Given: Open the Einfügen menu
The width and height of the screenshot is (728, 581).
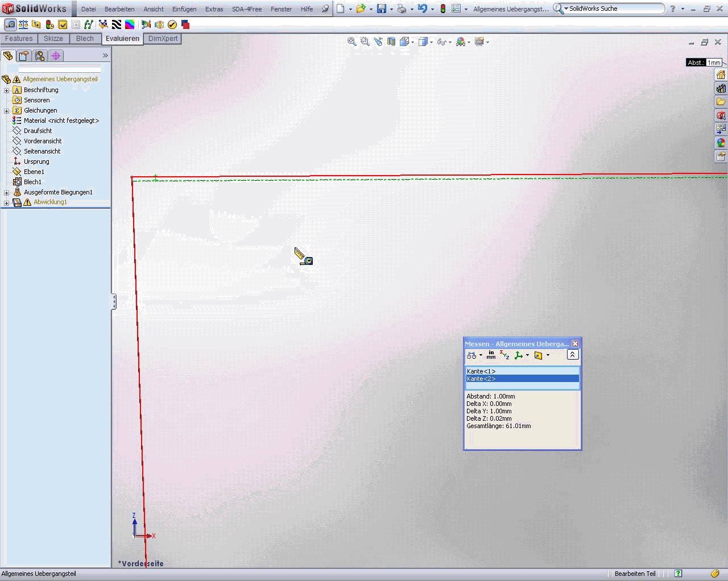Looking at the screenshot, I should pyautogui.click(x=184, y=9).
